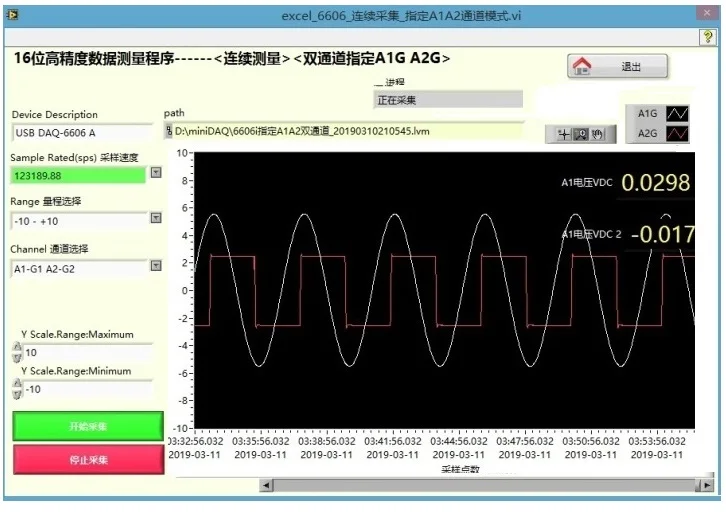
Task: Click the Y Scale Maximum field showing 10
Action: [88, 353]
